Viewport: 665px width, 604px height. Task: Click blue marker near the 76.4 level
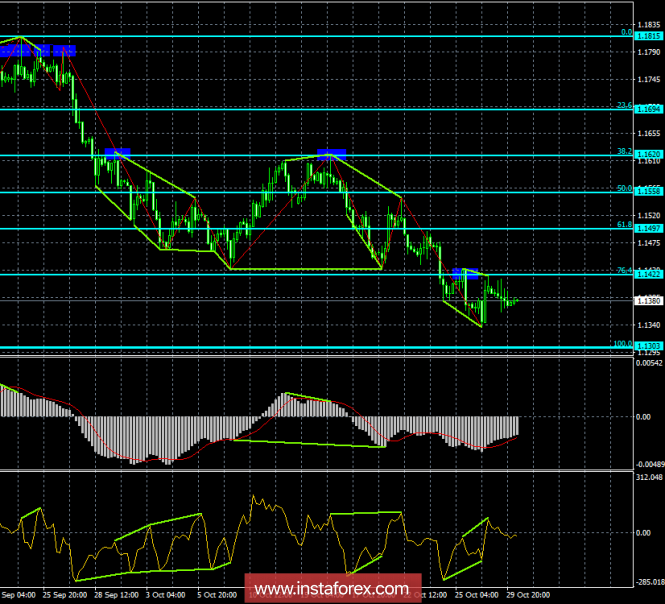click(x=463, y=272)
